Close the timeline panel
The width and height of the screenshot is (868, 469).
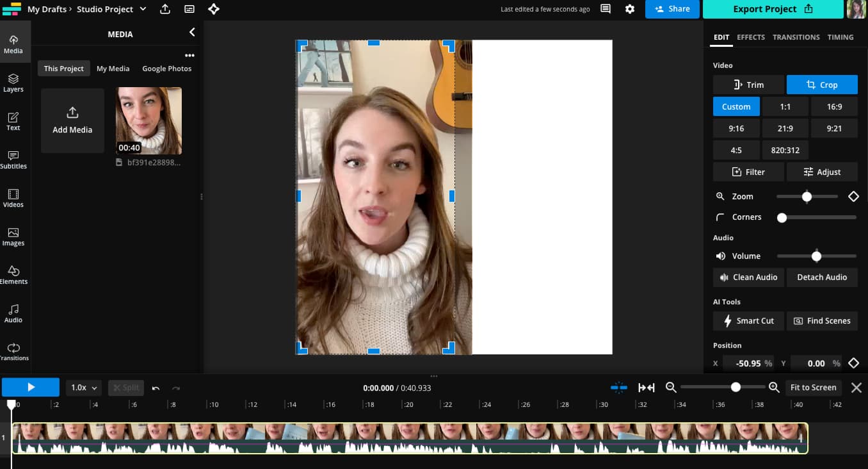856,388
